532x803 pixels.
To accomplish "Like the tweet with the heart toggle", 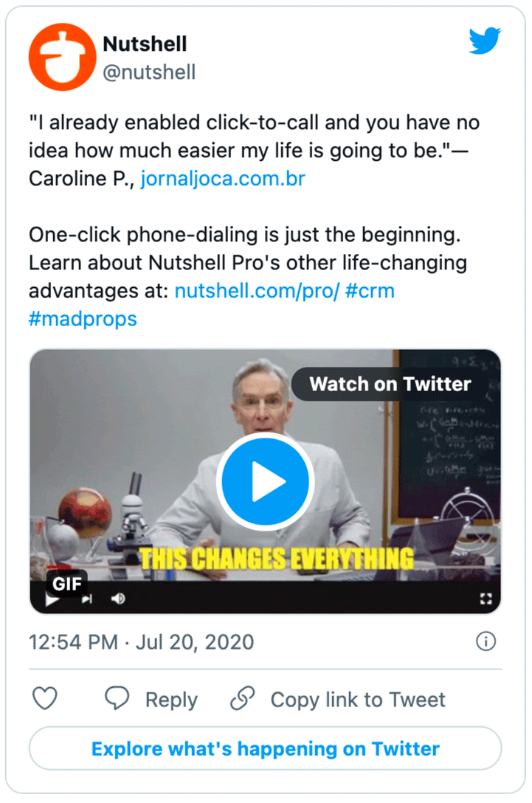I will pyautogui.click(x=45, y=698).
